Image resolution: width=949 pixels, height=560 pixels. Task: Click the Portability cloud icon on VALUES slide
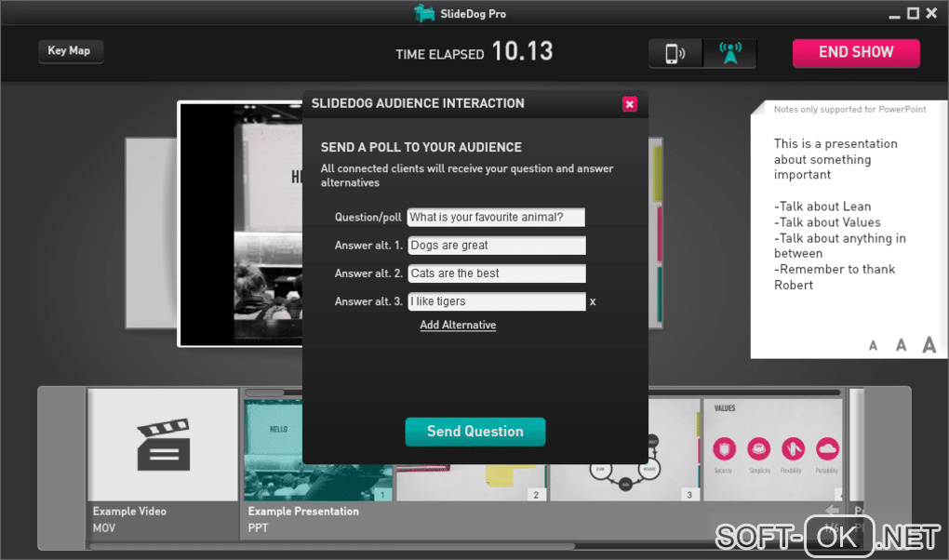click(827, 449)
